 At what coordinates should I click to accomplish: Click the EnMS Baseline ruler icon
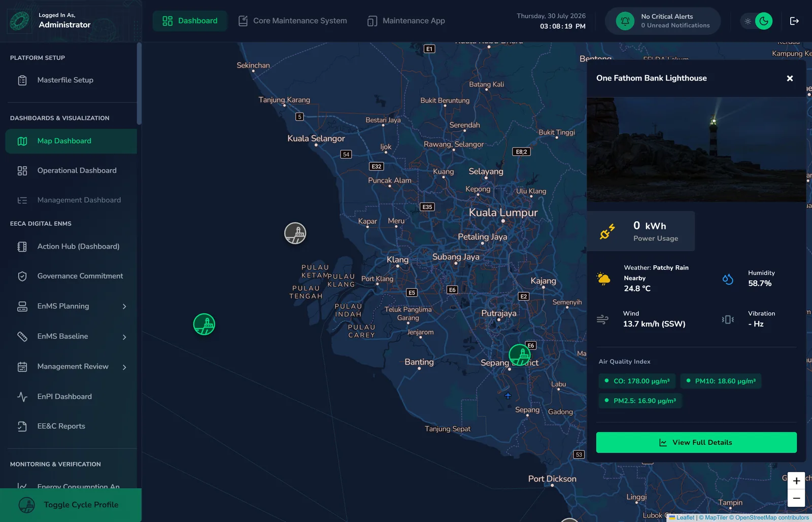pos(22,336)
